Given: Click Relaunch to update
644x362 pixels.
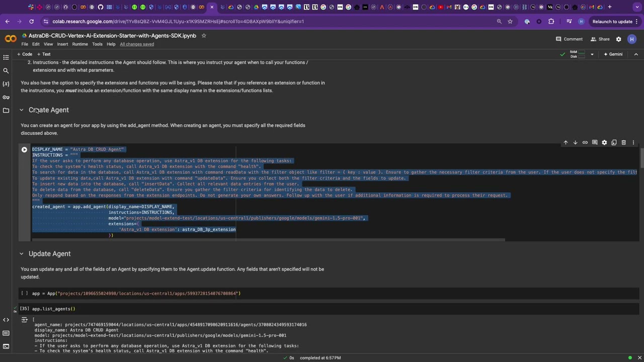Looking at the screenshot, I should (612, 22).
